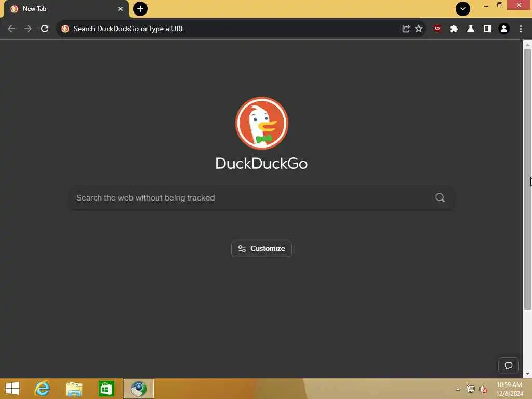Open the uBlock Origin extension icon
The width and height of the screenshot is (532, 399).
coord(437,29)
